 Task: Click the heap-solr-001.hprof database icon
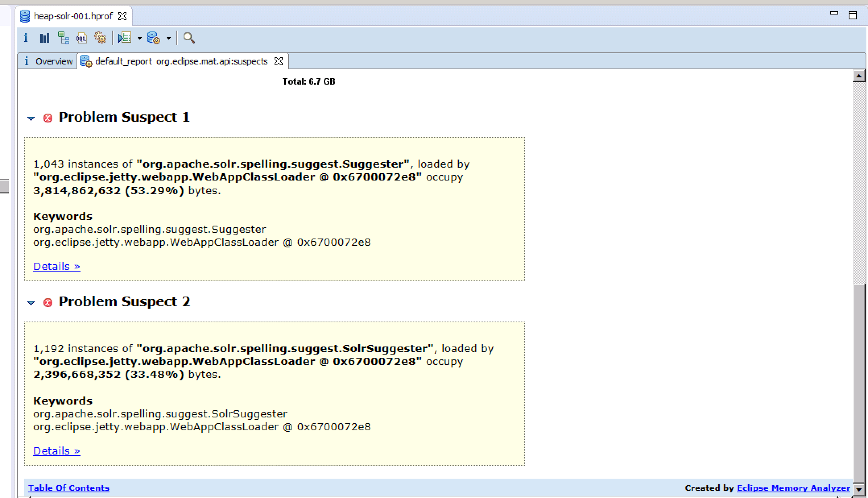click(25, 16)
